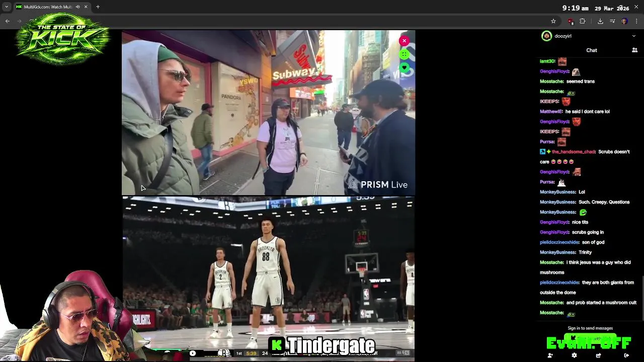Click the red recording extension icon

pos(571,21)
